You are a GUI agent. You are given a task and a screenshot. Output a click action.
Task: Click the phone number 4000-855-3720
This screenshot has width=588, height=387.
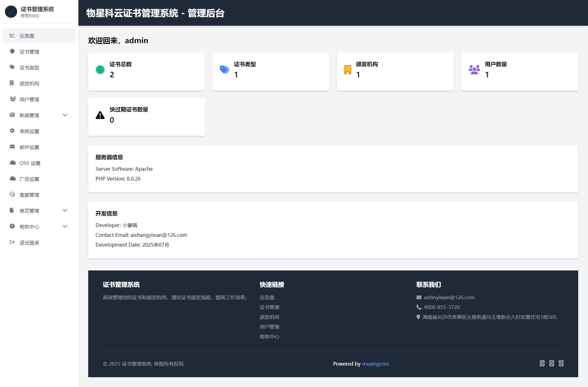[442, 307]
